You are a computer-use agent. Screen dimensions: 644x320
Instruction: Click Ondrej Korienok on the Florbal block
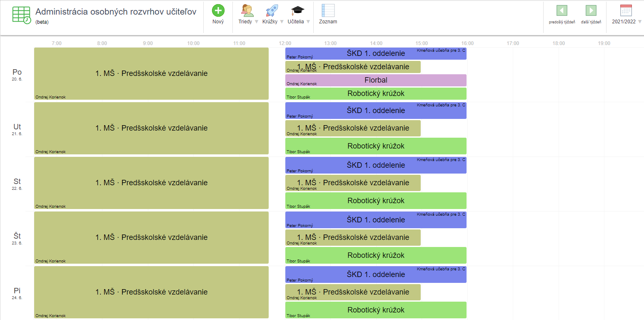302,84
